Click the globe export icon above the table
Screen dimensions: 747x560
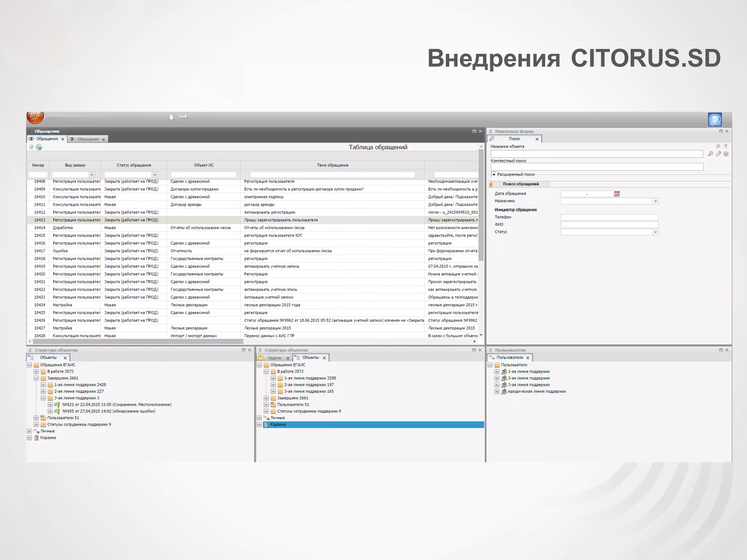tap(39, 147)
